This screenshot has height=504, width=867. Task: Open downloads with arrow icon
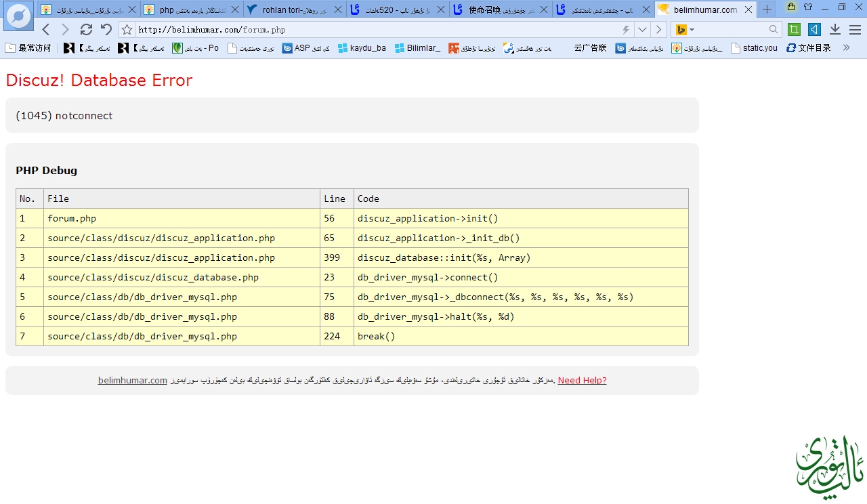(835, 30)
